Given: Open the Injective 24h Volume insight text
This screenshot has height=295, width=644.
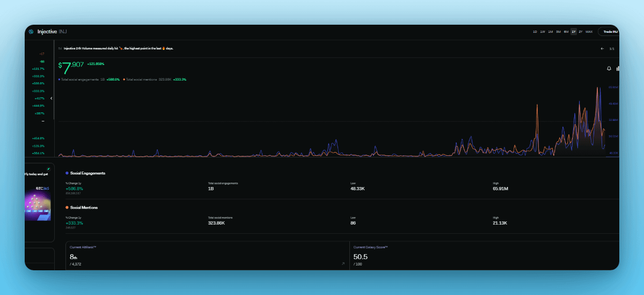Looking at the screenshot, I should point(118,48).
